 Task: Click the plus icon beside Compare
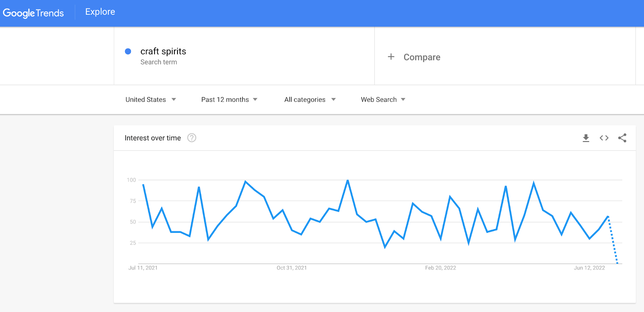(x=391, y=57)
